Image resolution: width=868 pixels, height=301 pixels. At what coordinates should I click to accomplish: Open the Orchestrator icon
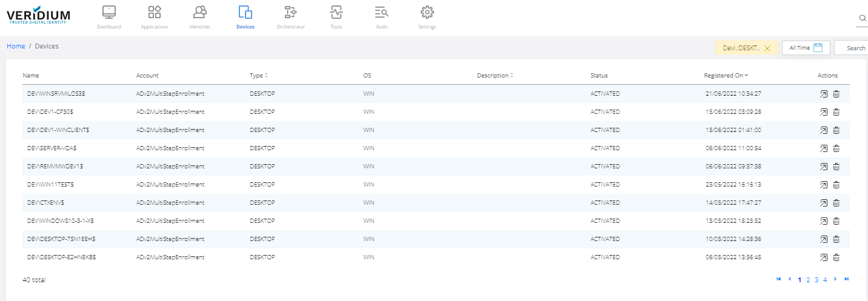click(x=290, y=12)
